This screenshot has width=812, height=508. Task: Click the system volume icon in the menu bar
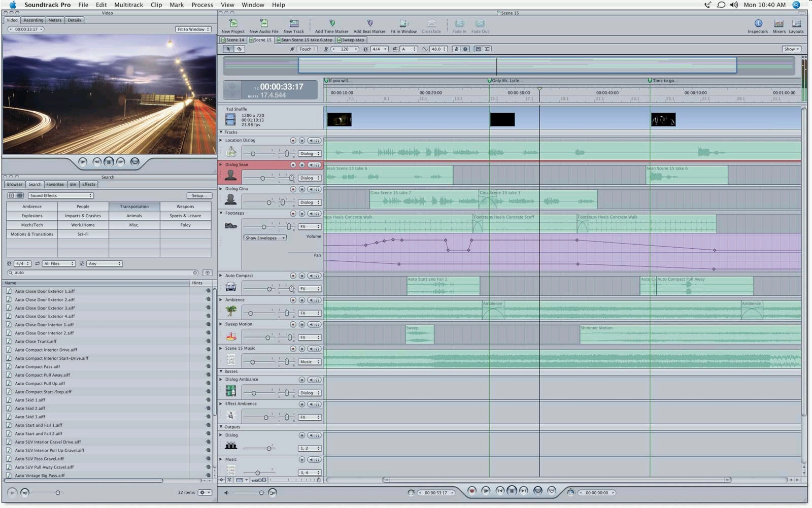click(734, 5)
